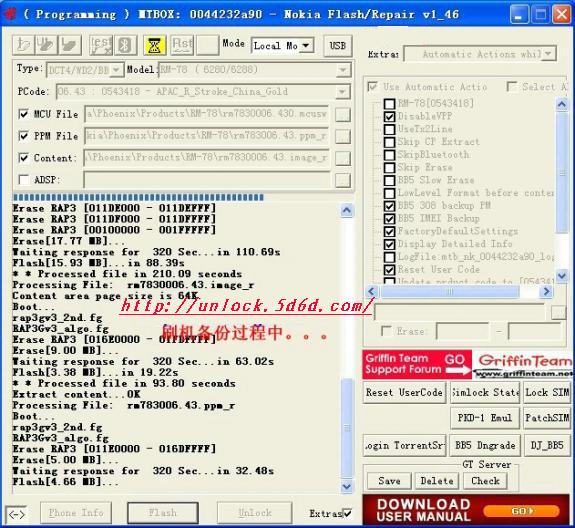This screenshot has height=528, width=575.
Task: Click the yellow hourglass stop icon
Action: click(154, 46)
